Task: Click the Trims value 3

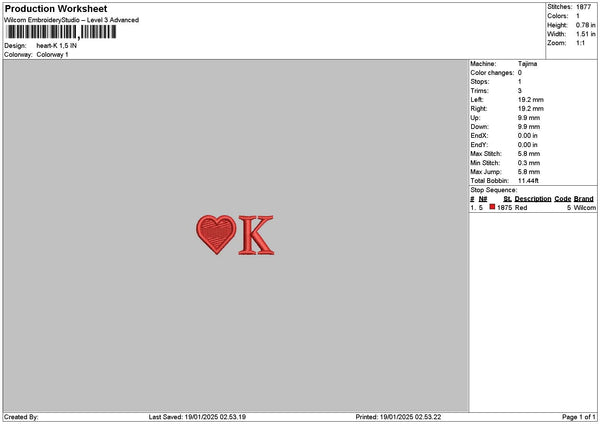Action: [520, 91]
